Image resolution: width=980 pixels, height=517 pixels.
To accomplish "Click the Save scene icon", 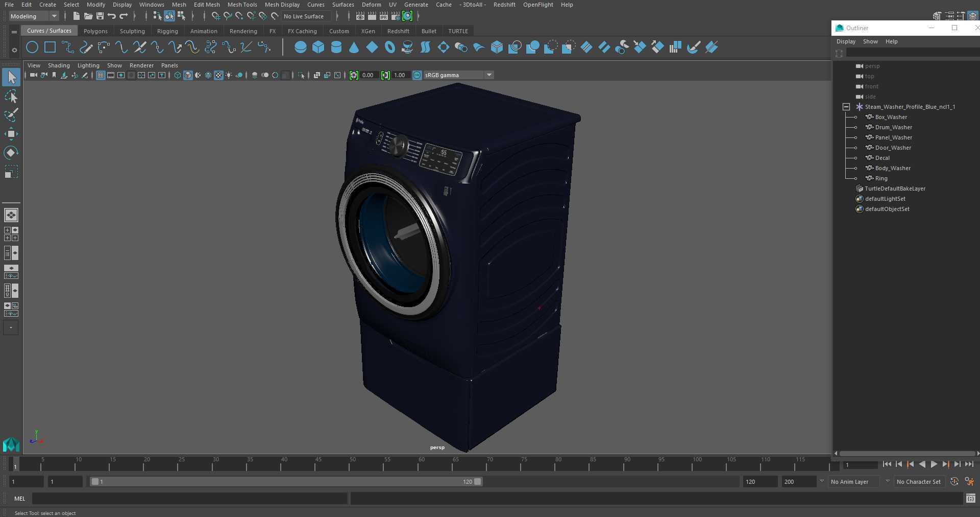I will coord(100,16).
